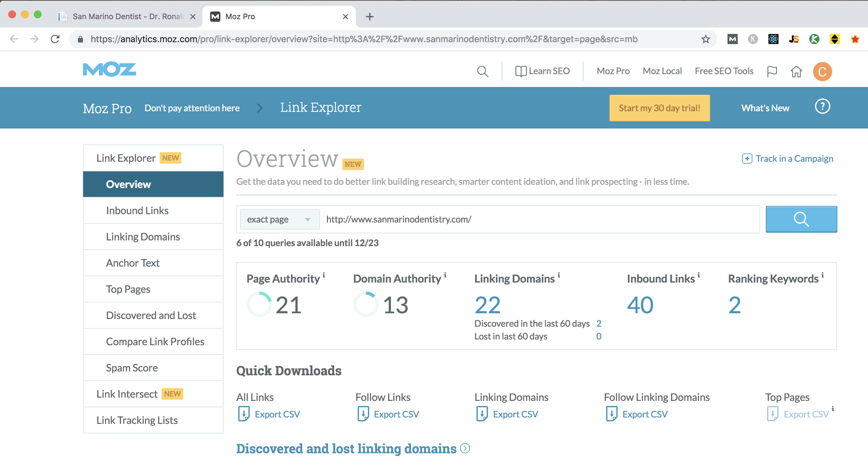
Task: Show Domain Authority info tooltip icon
Action: click(445, 275)
